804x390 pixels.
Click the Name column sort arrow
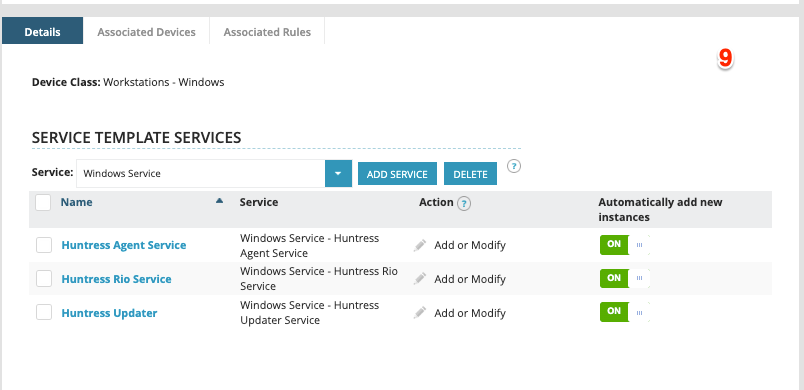point(219,201)
